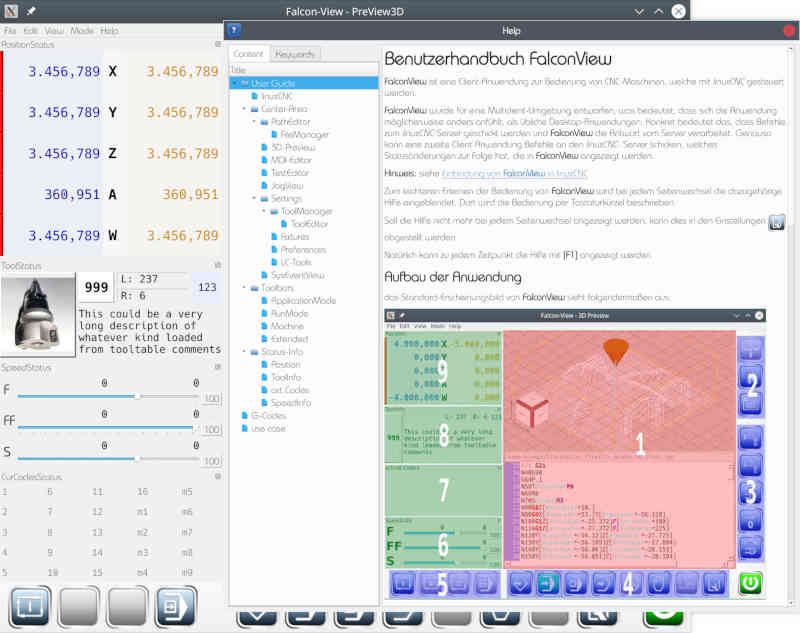Viewport: 800px width, 633px height.
Task: Open the SpeedInfo help topic
Action: (291, 403)
